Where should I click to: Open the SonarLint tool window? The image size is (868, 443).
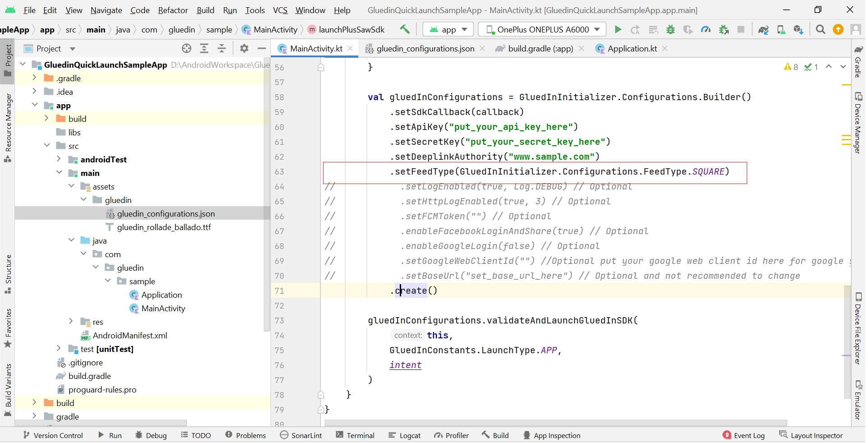[x=301, y=435]
